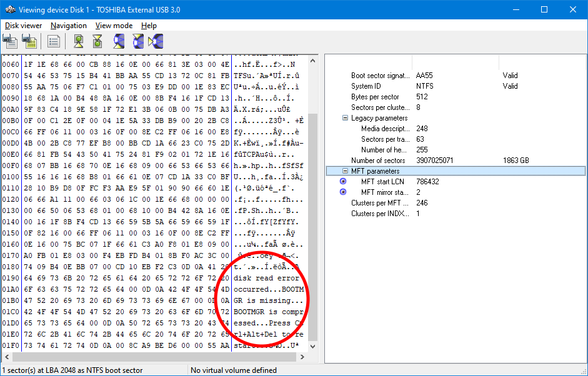Image resolution: width=588 pixels, height=376 pixels.
Task: Click the floppy-with-binary-data toolbar icon
Action: pos(29,41)
